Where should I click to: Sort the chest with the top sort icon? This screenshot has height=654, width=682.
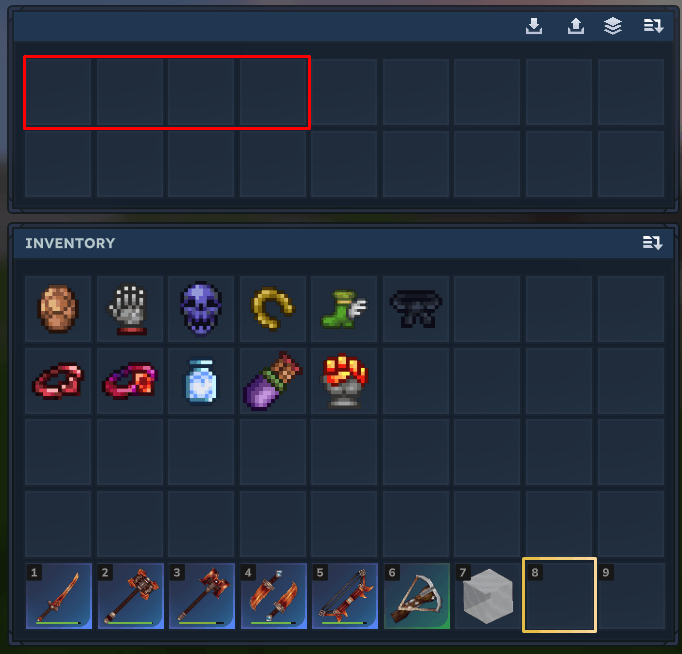[653, 26]
